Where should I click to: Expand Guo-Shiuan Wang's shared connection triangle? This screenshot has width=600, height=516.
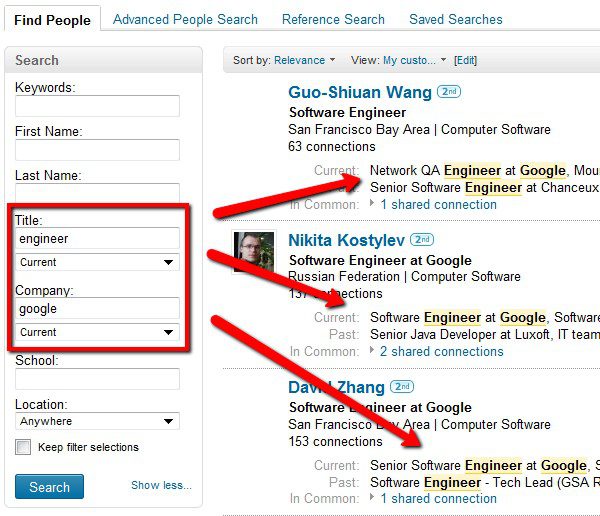(x=373, y=204)
